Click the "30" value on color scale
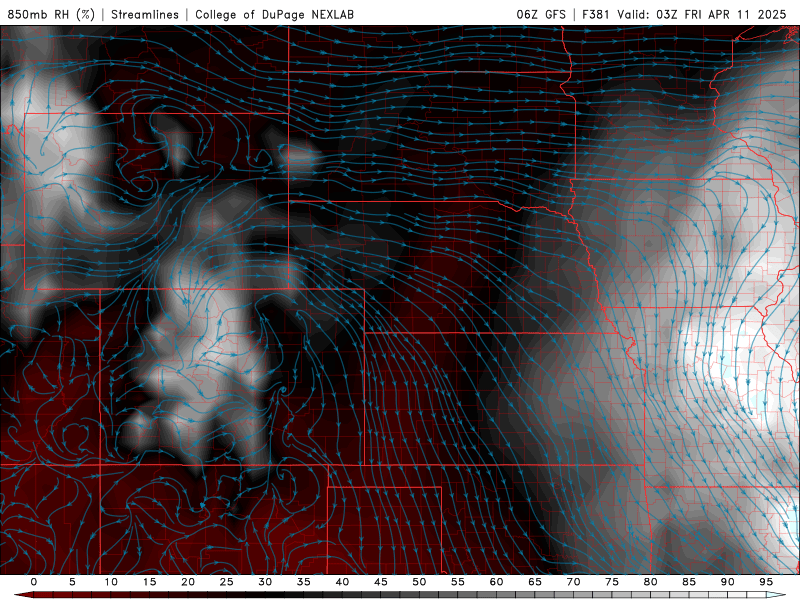The height and width of the screenshot is (600, 800). [265, 582]
